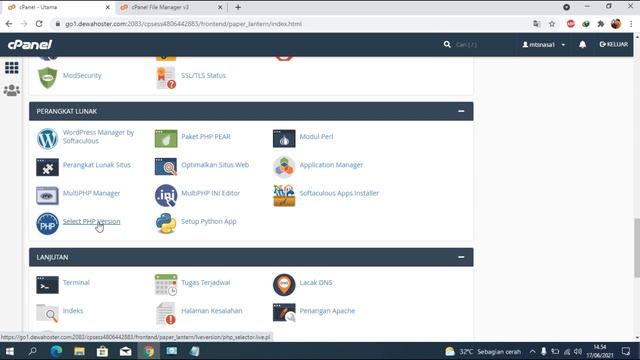640x360 pixels.
Task: Open the Mail app from taskbar
Action: coord(125,351)
